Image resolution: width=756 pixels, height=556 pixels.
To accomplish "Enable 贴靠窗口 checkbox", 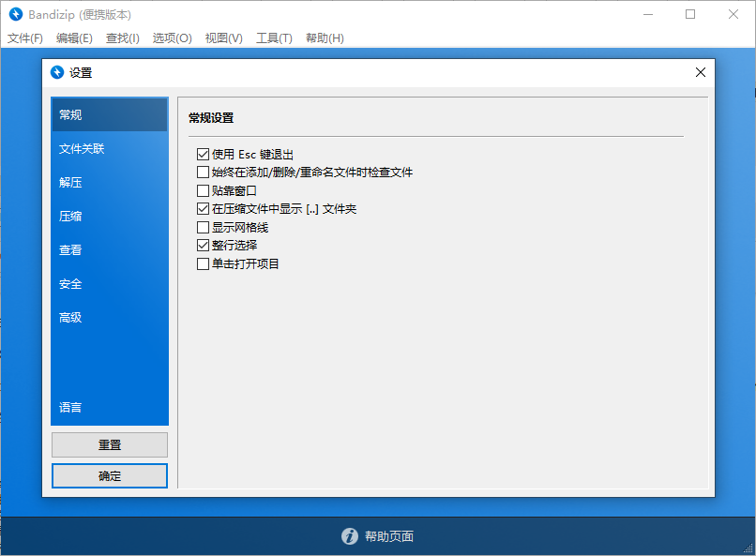I will (x=203, y=190).
